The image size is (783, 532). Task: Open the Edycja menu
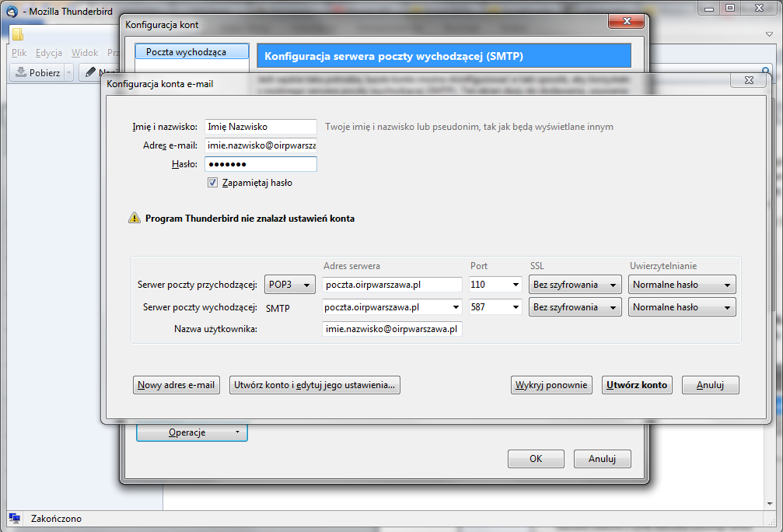pos(49,52)
